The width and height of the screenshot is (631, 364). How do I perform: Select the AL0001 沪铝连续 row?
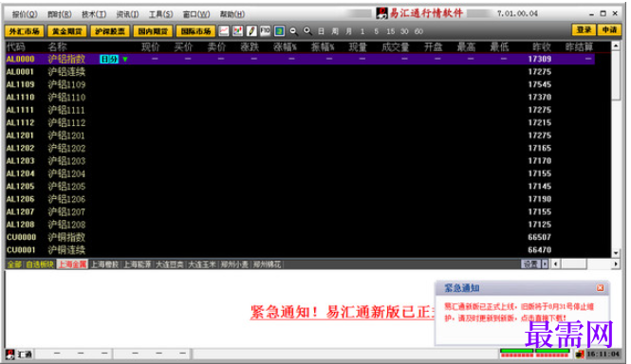pos(300,72)
